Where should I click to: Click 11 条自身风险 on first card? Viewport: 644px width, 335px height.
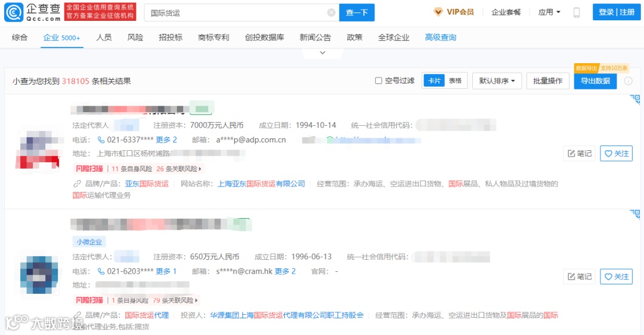pos(132,169)
